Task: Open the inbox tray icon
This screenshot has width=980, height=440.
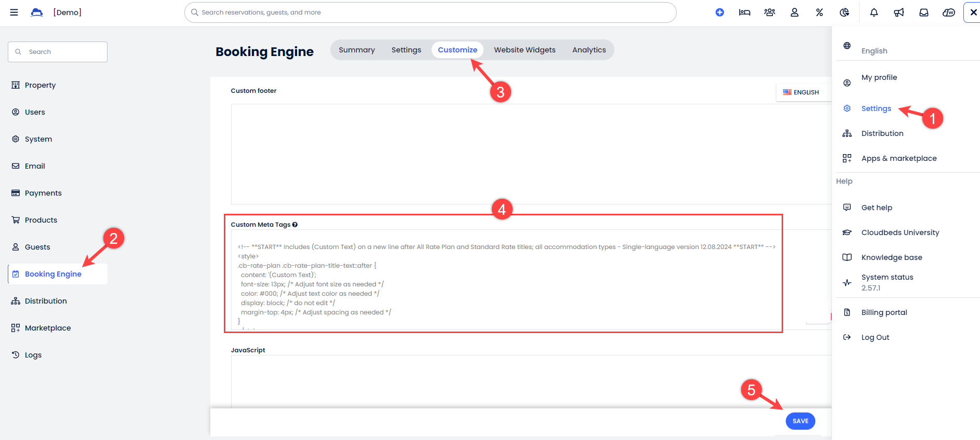Action: pyautogui.click(x=923, y=12)
